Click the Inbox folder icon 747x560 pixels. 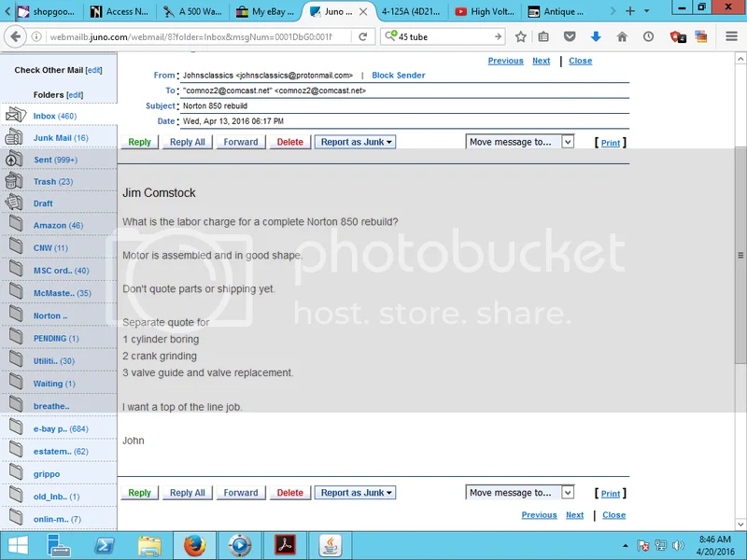tap(15, 116)
